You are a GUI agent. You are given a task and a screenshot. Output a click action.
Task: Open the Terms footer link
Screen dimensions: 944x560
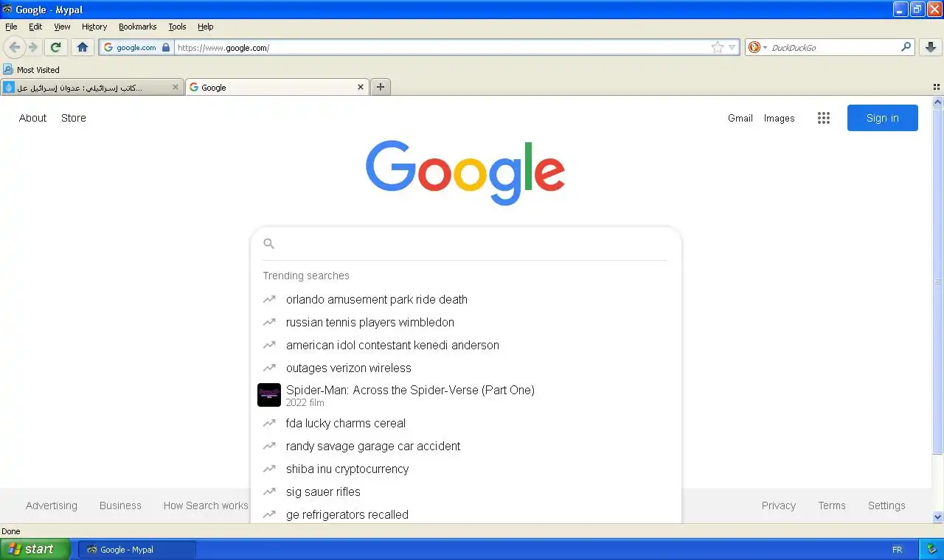coord(832,505)
